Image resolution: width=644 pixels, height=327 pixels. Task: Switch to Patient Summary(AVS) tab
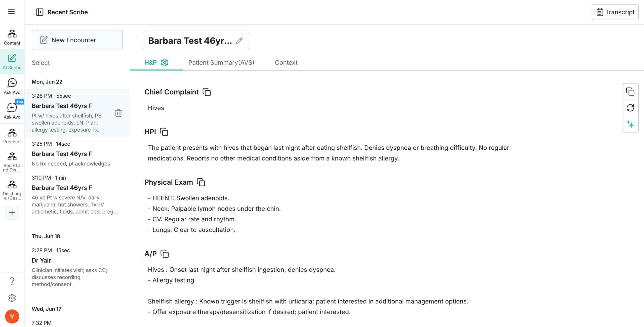pyautogui.click(x=221, y=62)
